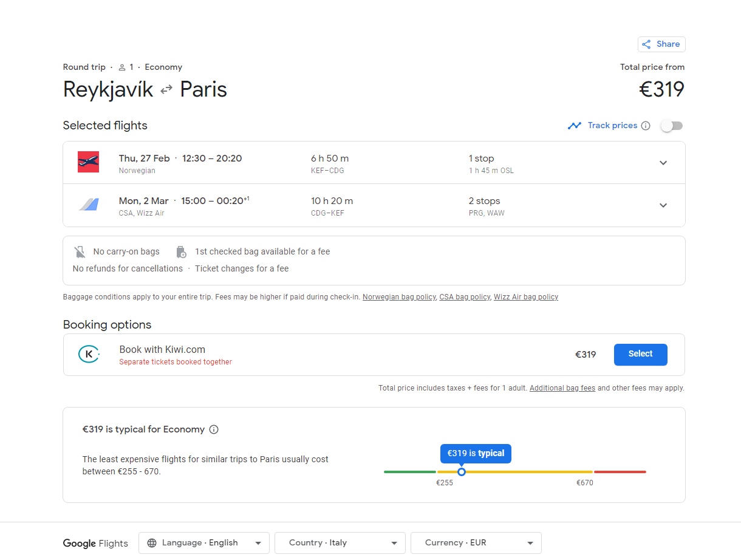Toggle the Track prices switch
This screenshot has height=560, width=741.
(672, 126)
